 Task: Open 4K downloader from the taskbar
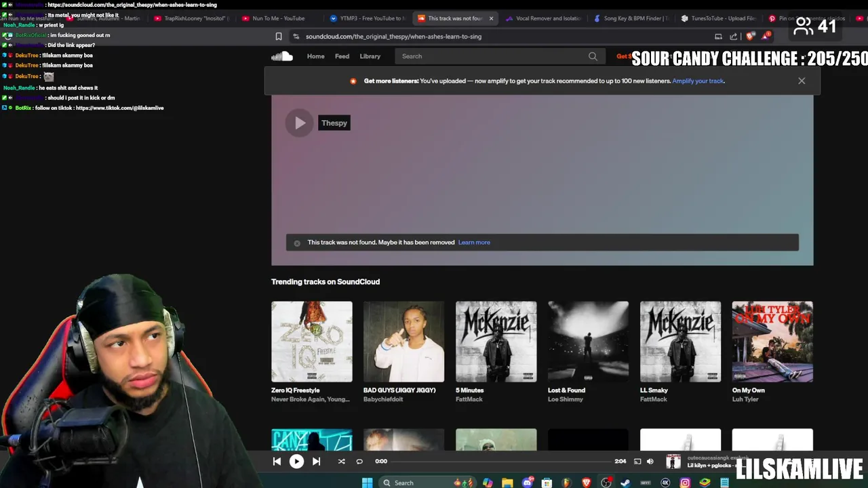point(665,483)
